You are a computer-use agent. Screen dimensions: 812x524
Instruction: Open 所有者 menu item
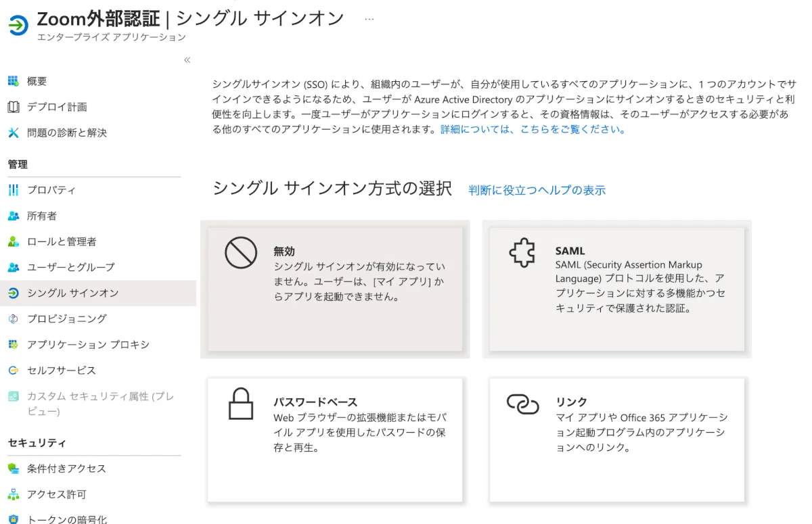pyautogui.click(x=42, y=216)
